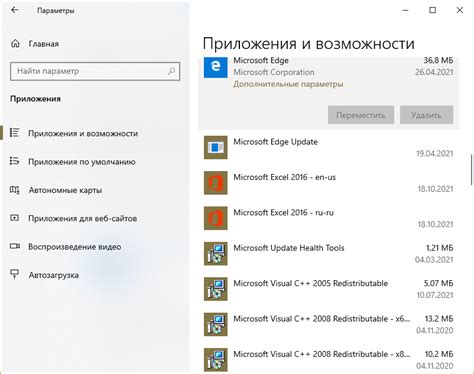Select Microsoft Update Health Tools entry
The image size is (474, 374).
tap(329, 254)
